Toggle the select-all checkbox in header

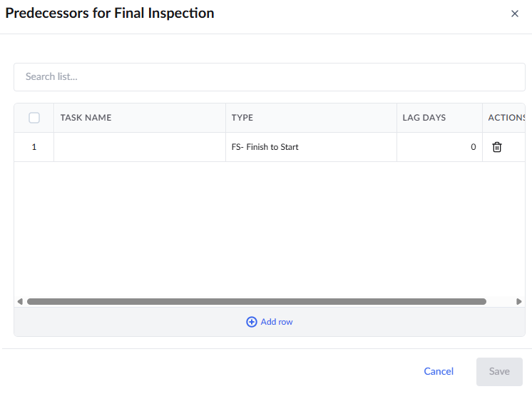34,118
